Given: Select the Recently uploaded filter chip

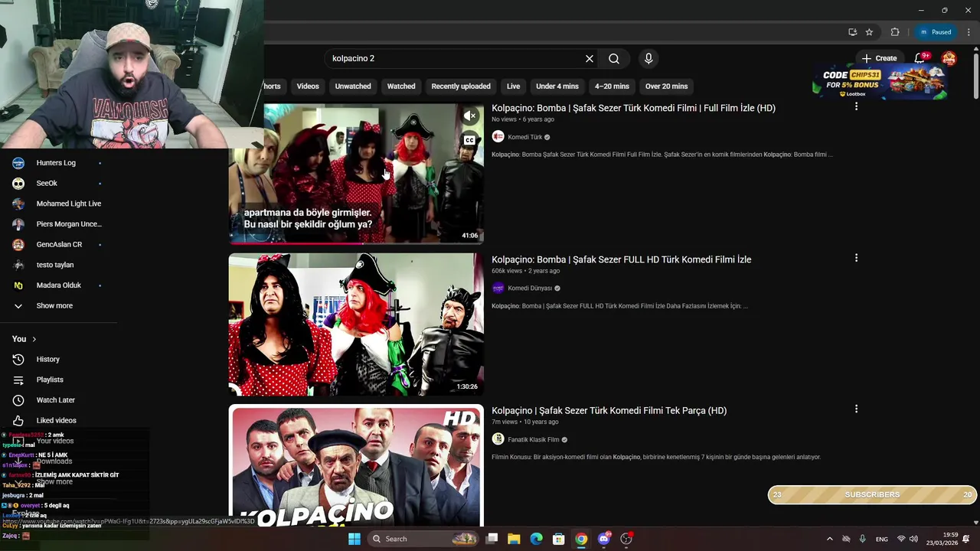Looking at the screenshot, I should tap(461, 86).
